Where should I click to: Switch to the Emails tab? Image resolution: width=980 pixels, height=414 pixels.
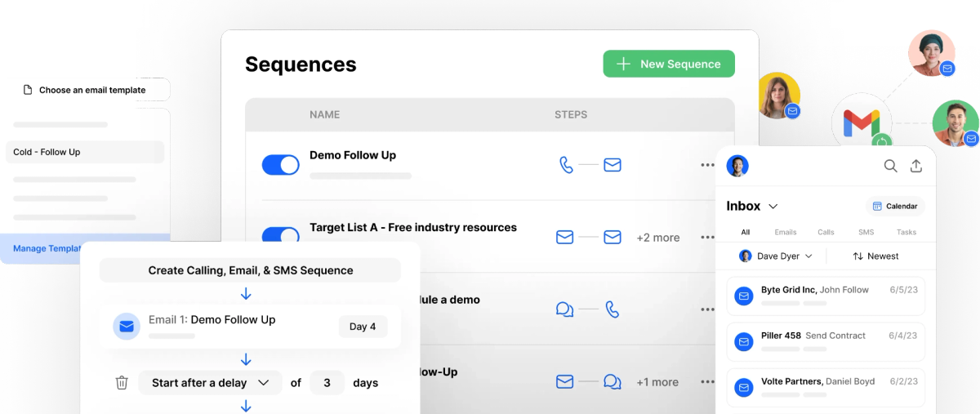pyautogui.click(x=786, y=232)
